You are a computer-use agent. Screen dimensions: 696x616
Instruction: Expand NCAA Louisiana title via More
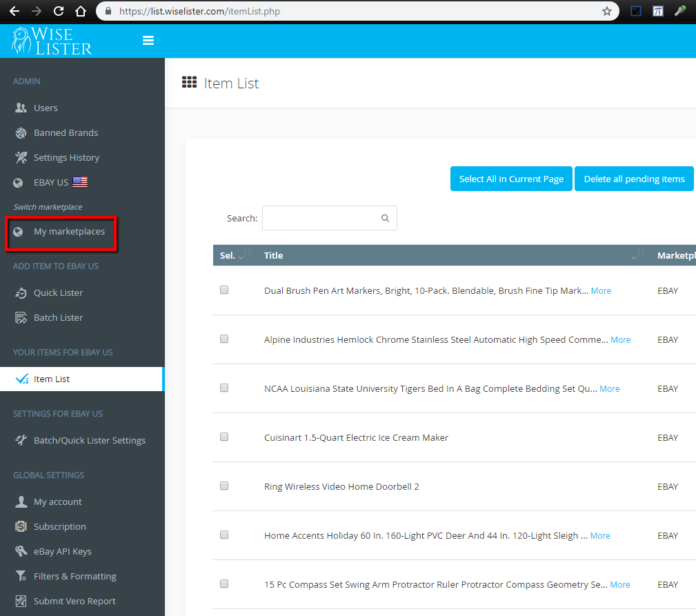610,389
